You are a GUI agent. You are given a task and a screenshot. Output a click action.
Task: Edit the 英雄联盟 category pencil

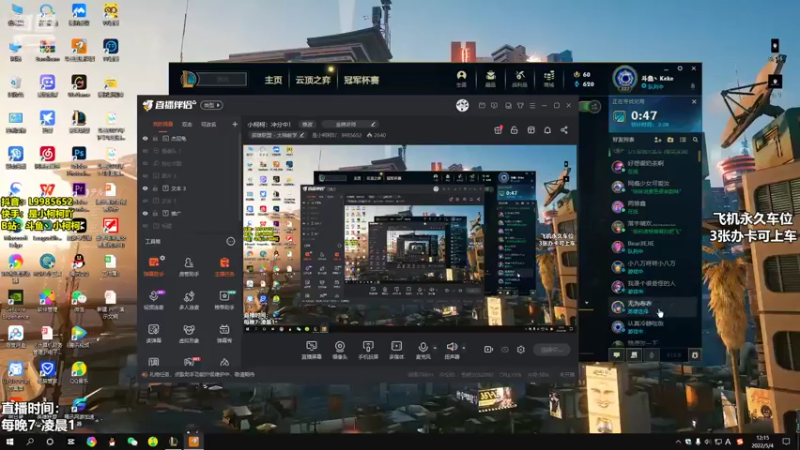coord(302,135)
